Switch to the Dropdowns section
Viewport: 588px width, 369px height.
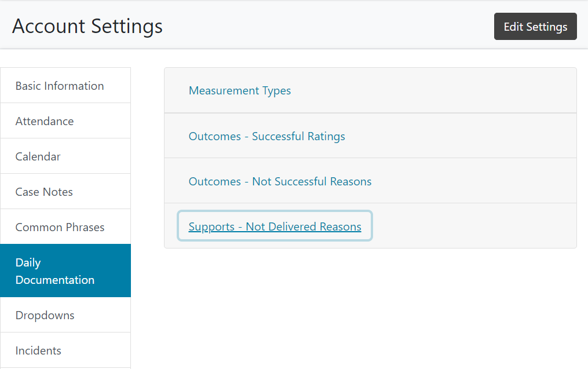click(65, 315)
